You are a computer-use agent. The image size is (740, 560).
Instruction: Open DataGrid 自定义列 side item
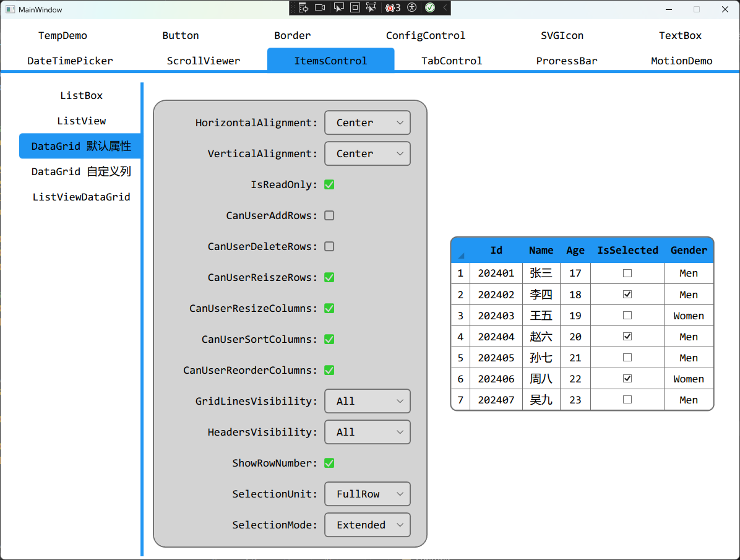pyautogui.click(x=81, y=171)
